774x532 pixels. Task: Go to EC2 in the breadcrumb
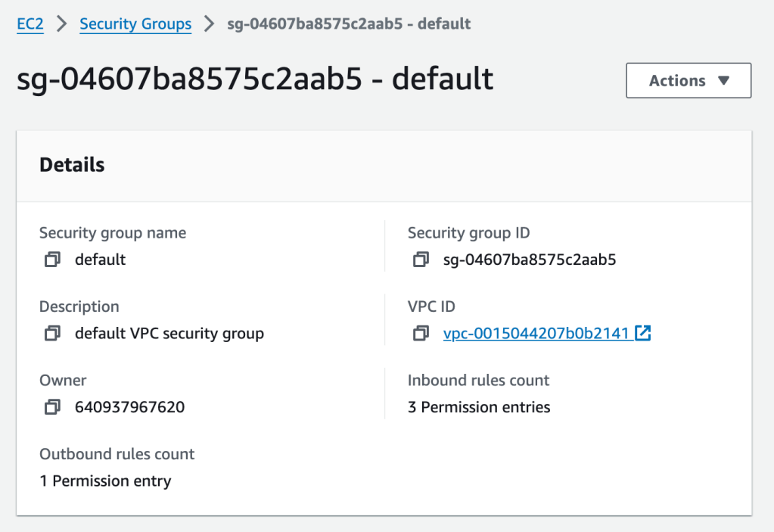point(30,23)
